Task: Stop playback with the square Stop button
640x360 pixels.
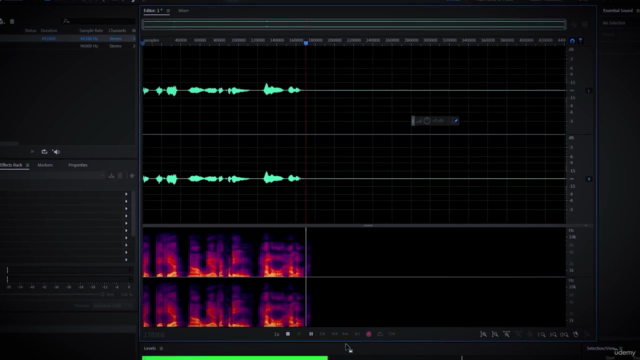Action: 288,334
